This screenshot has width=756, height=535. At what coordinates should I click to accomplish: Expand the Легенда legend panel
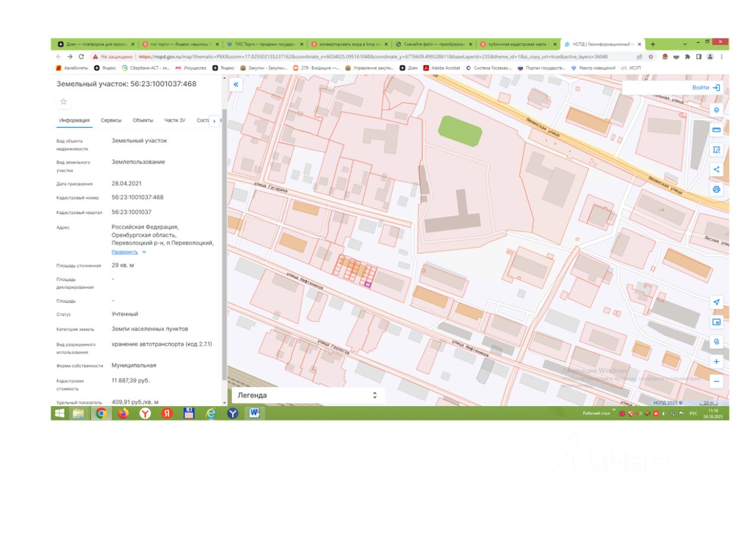tap(374, 395)
